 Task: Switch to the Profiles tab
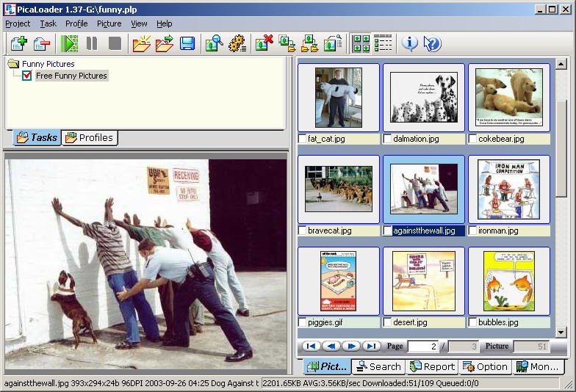tap(89, 137)
